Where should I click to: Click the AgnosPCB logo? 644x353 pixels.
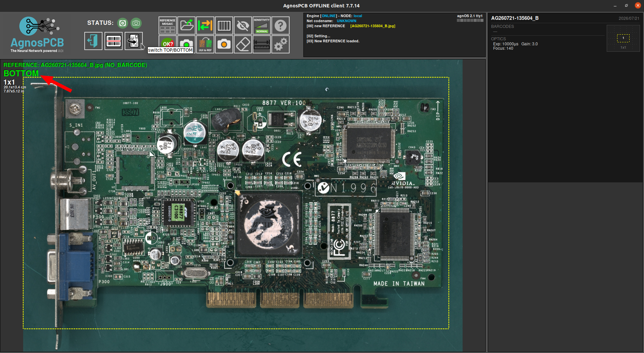[37, 35]
